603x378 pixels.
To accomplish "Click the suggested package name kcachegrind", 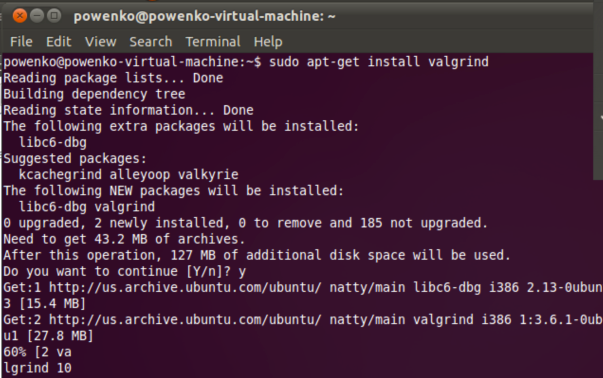I will tap(60, 175).
